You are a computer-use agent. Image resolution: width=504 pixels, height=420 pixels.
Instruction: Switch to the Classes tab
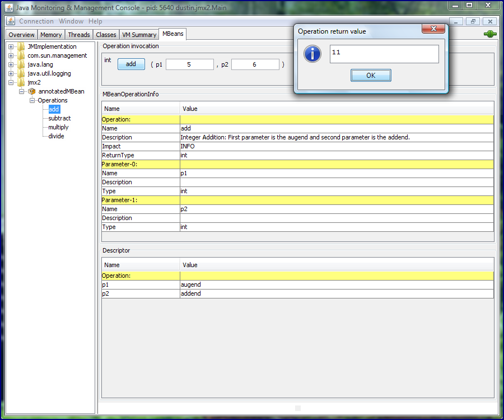point(106,35)
